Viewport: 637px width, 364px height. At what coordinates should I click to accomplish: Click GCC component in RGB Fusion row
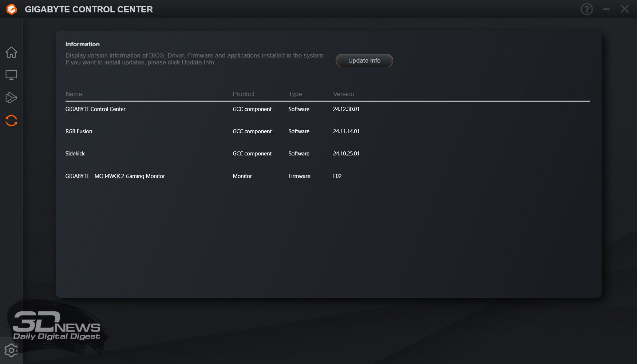click(252, 131)
